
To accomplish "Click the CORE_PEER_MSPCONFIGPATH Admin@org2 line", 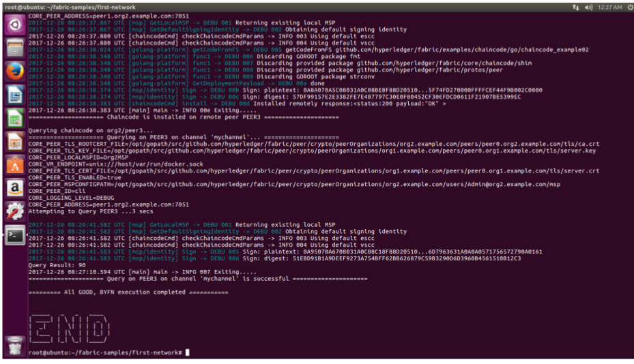I will (294, 184).
